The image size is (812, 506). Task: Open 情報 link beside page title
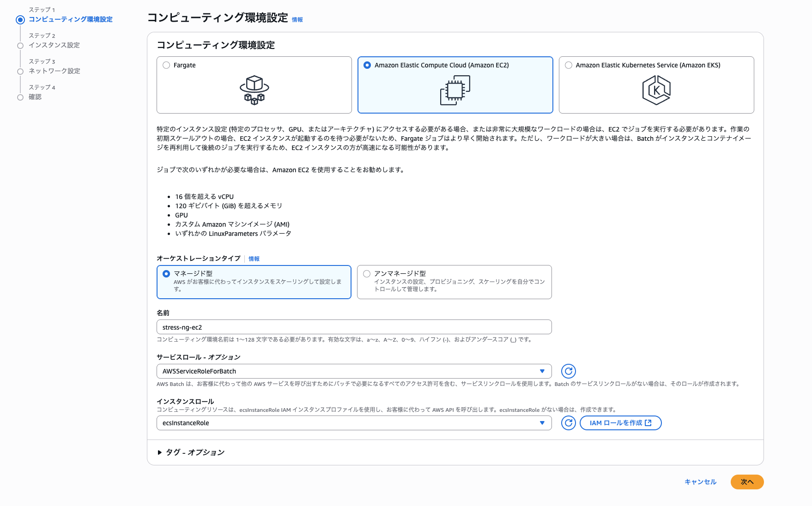click(x=297, y=20)
